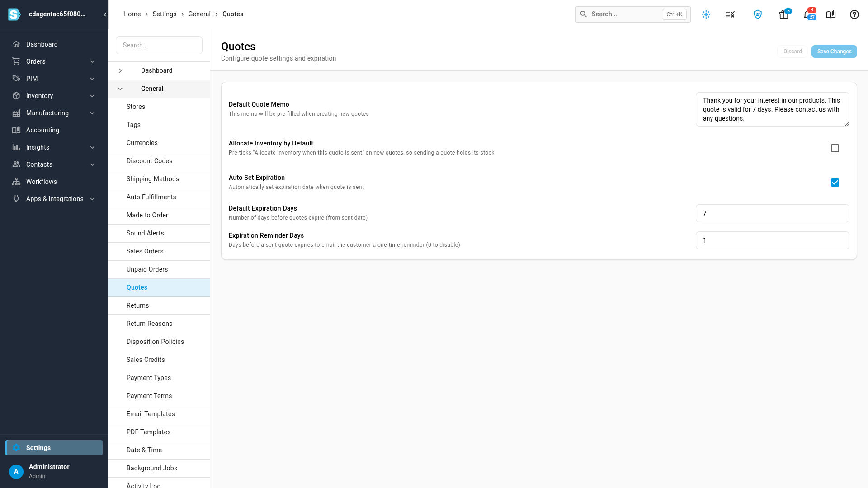Screen dimensions: 868x488
Task: Click the Discard button
Action: tap(793, 52)
